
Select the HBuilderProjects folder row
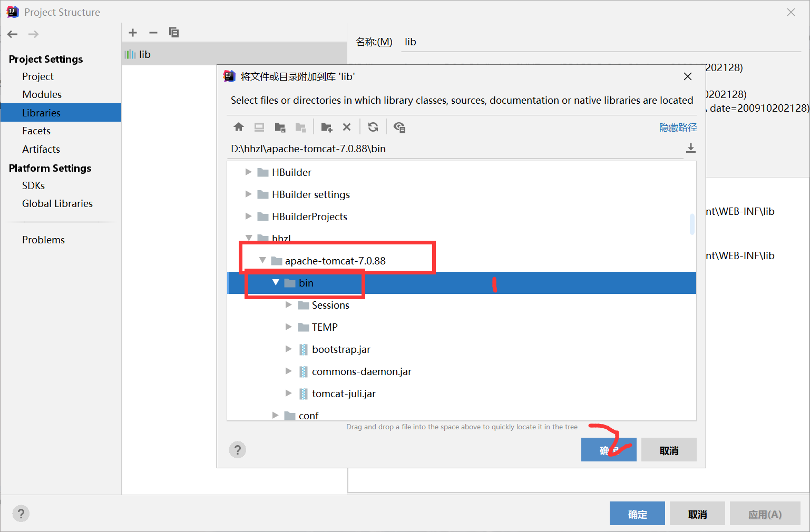tap(462, 216)
